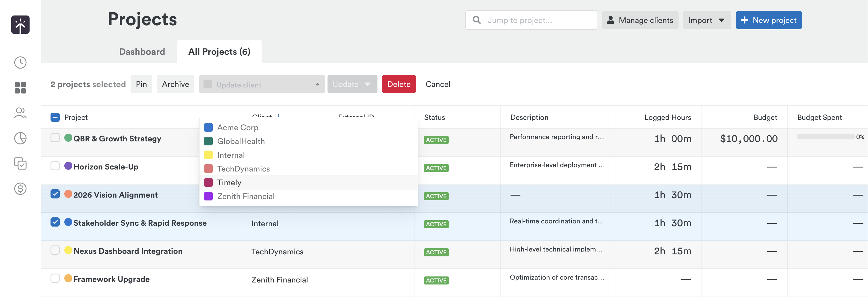Viewport: 868px width, 308px height.
Task: Click the orange dot of Framework Upgrade
Action: click(68, 278)
